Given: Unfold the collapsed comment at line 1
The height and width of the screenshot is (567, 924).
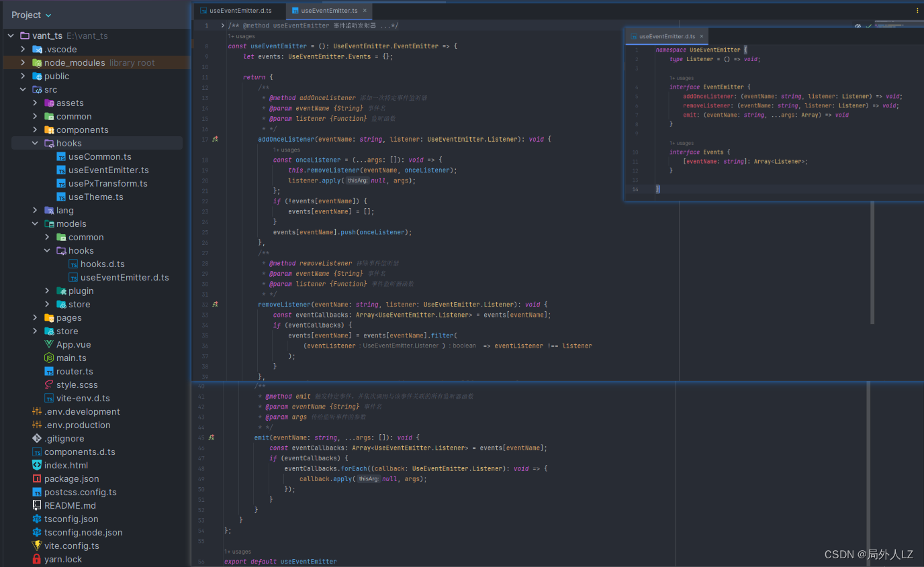Looking at the screenshot, I should [x=223, y=25].
